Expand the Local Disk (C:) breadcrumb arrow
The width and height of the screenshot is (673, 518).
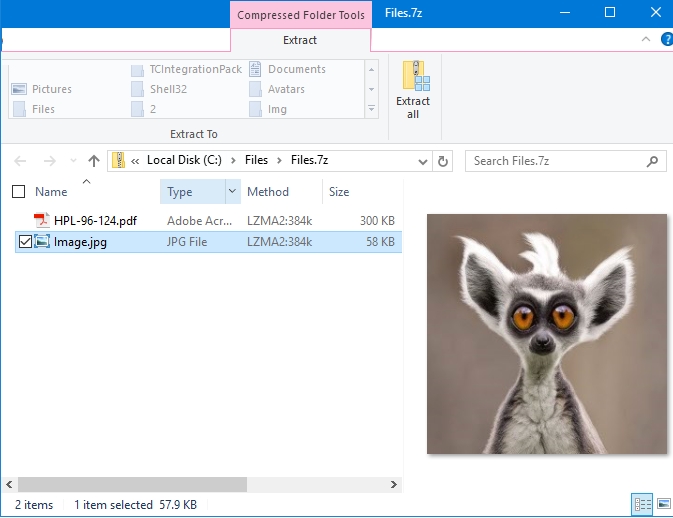tap(233, 161)
